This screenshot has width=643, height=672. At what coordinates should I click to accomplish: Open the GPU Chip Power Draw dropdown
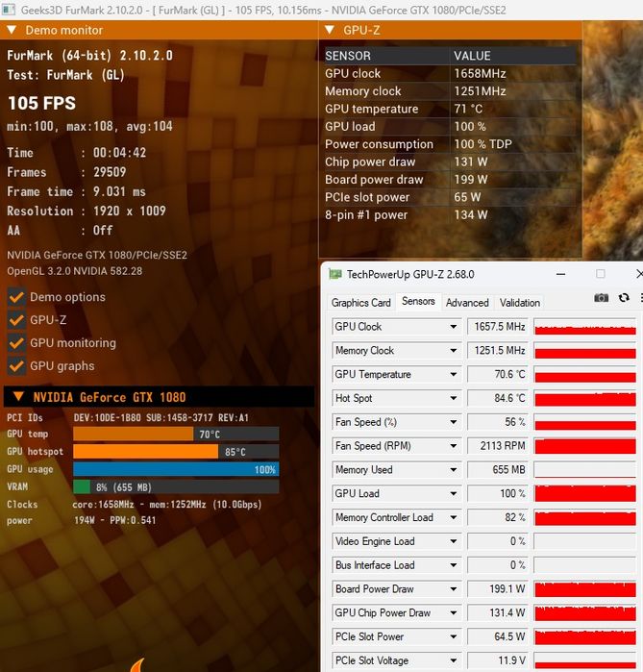pyautogui.click(x=454, y=613)
